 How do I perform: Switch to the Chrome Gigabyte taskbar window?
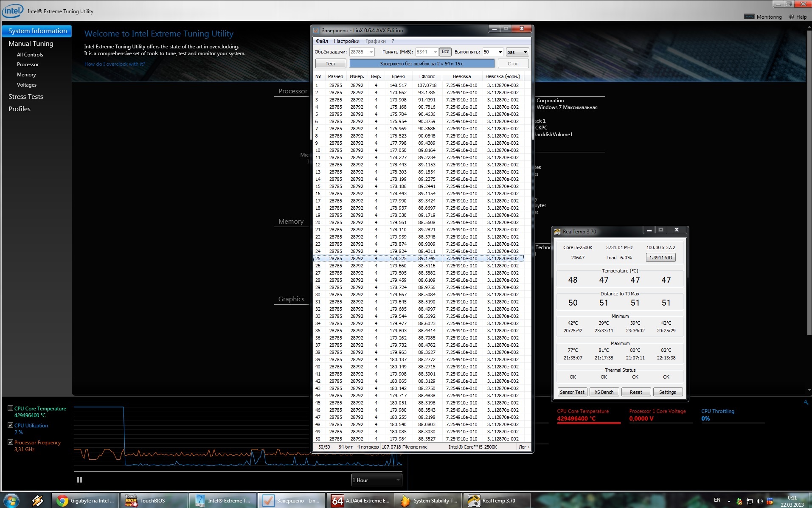click(x=86, y=501)
